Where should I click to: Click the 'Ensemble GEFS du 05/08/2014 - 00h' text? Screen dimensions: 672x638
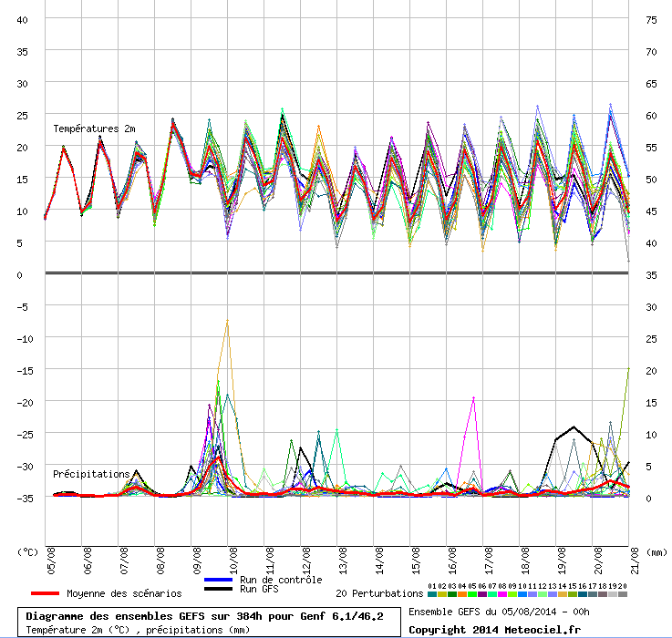[499, 612]
